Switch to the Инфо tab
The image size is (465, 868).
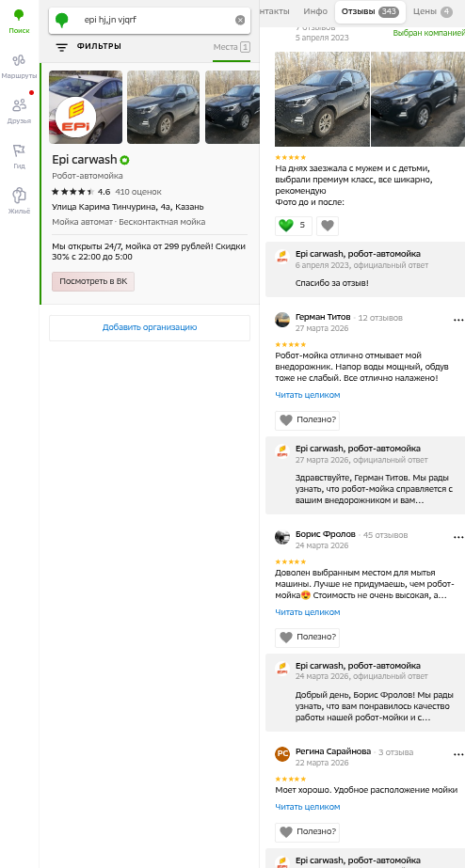click(315, 11)
